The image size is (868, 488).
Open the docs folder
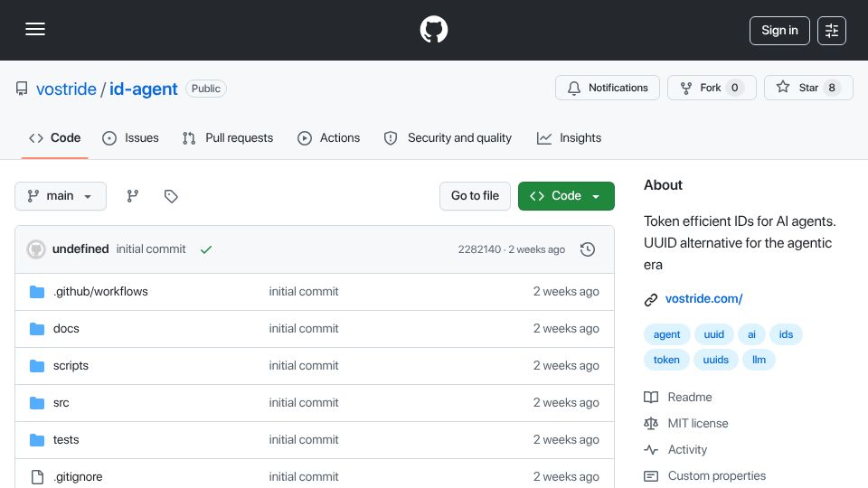point(66,329)
